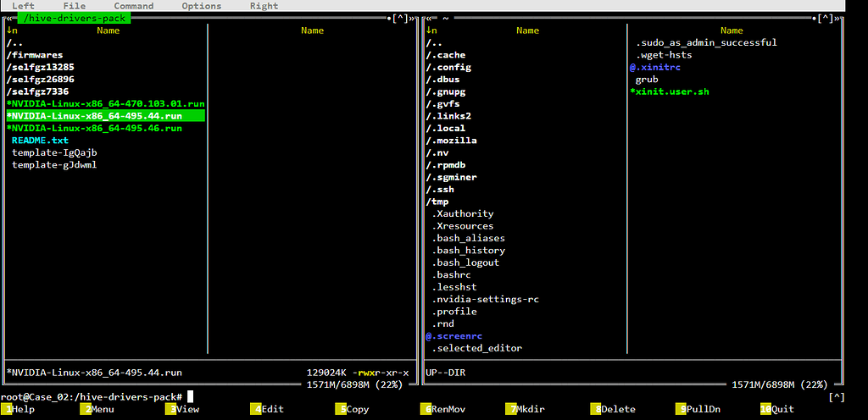Select the /firmwares directory
The height and width of the screenshot is (420, 868).
coord(35,55)
